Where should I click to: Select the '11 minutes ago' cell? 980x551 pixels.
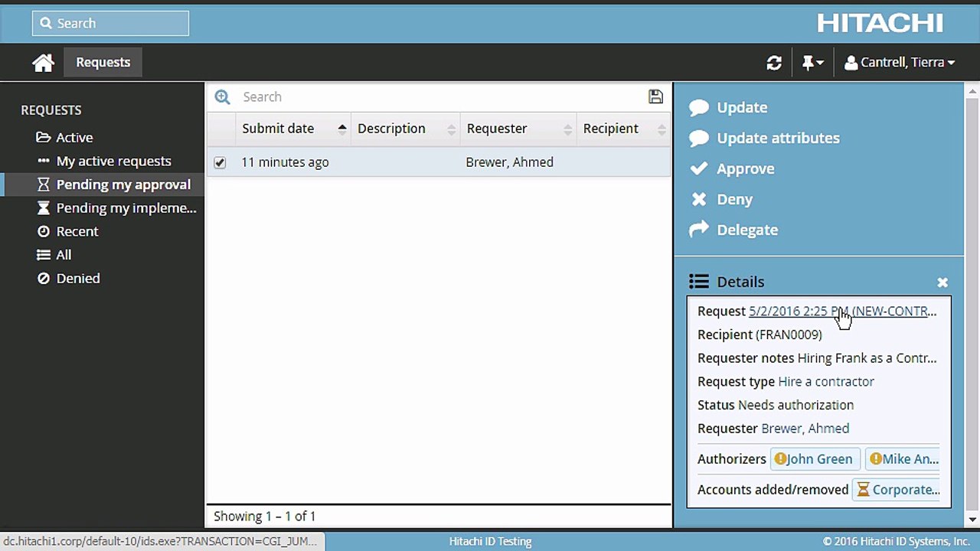(x=285, y=162)
